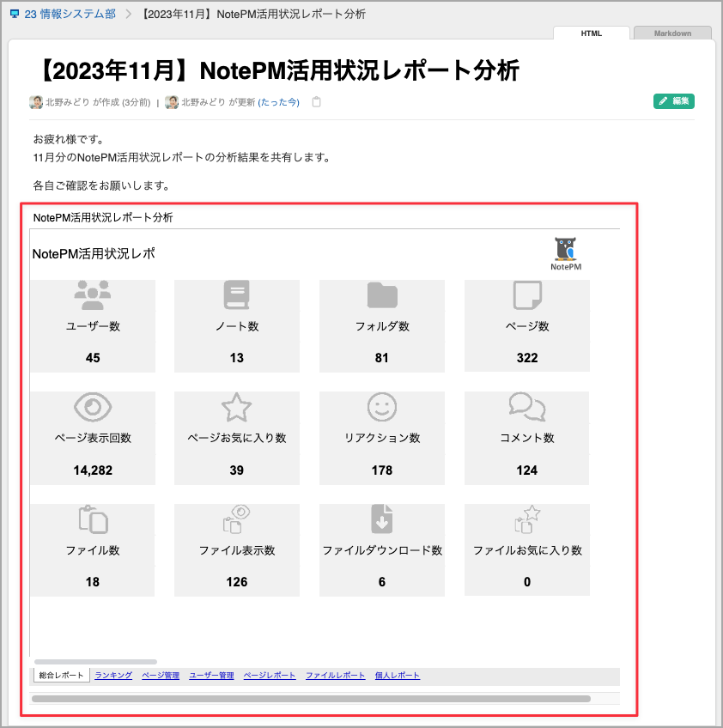The image size is (723, 728).
Task: Click the ファイルお気に入り数 value 0
Action: point(527,582)
